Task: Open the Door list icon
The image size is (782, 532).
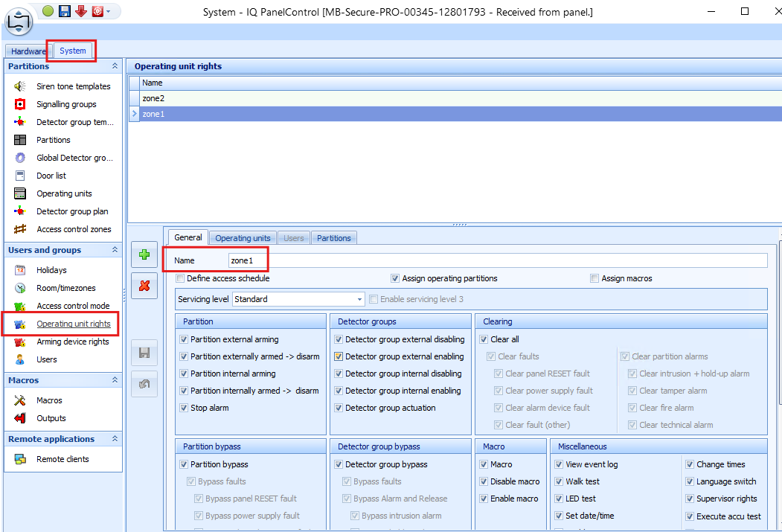Action: pyautogui.click(x=20, y=176)
